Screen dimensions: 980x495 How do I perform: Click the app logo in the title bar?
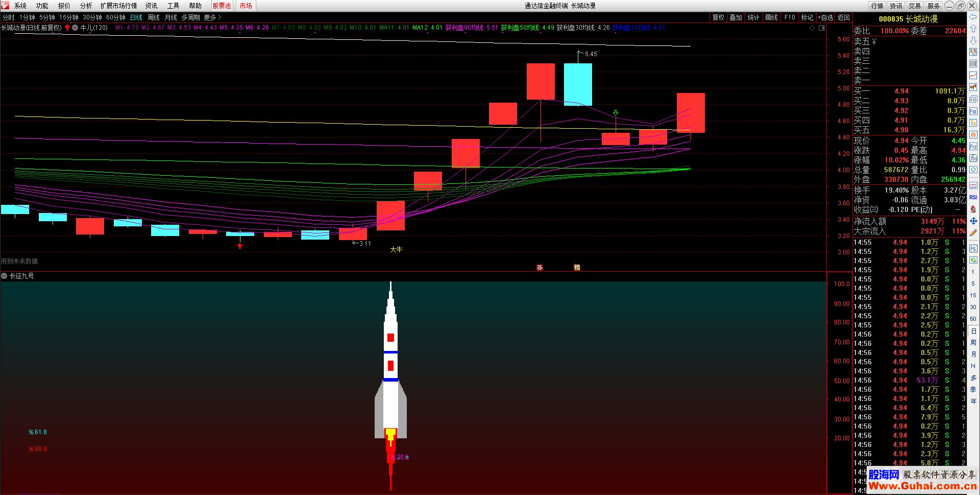(5, 6)
